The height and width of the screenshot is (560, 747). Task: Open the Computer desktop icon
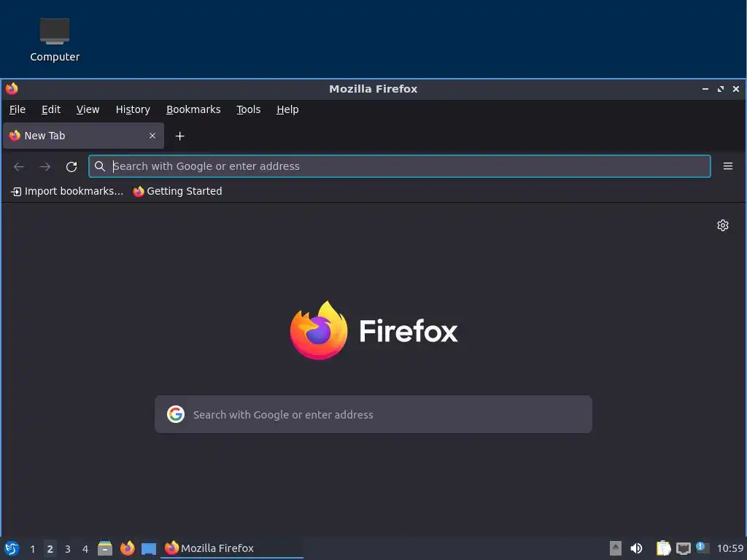click(54, 40)
